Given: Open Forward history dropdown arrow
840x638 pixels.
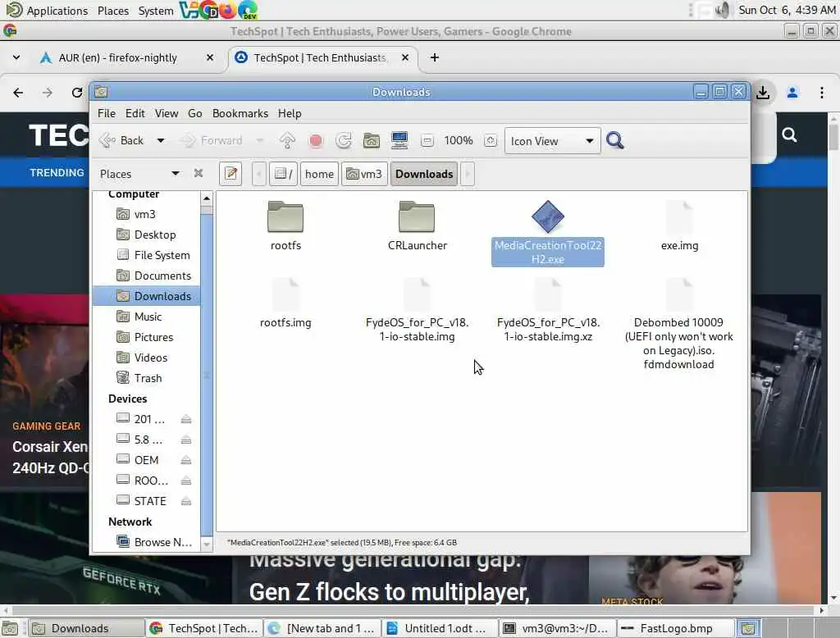Looking at the screenshot, I should point(259,141).
